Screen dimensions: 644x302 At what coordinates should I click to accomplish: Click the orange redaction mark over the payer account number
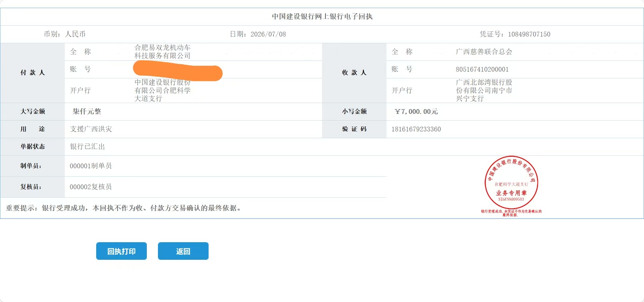click(178, 71)
